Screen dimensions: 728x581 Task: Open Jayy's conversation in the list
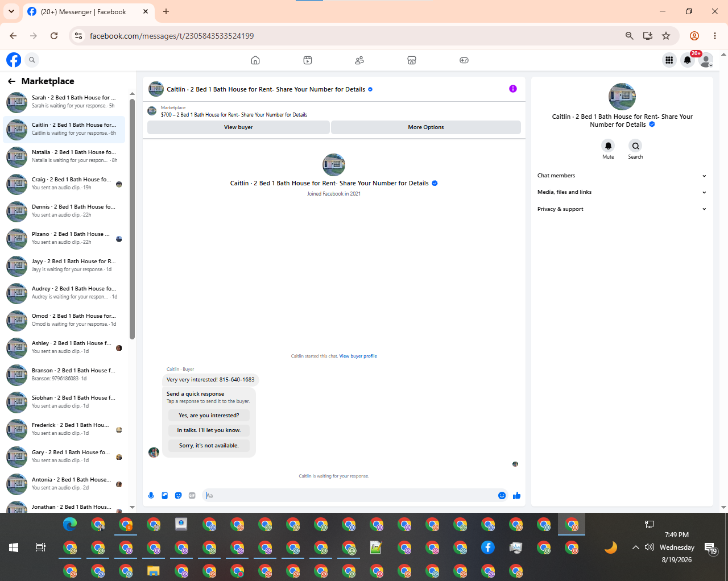coord(64,266)
